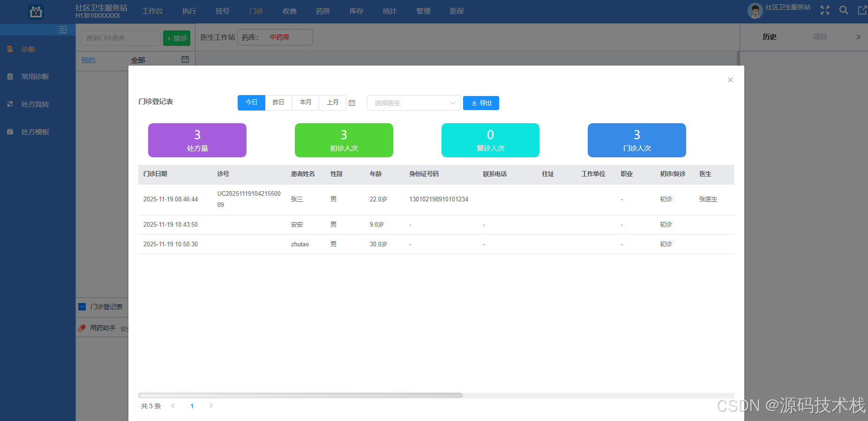Screen dimensions: 868x421
Task: Click the 接诊 button
Action: coord(177,38)
